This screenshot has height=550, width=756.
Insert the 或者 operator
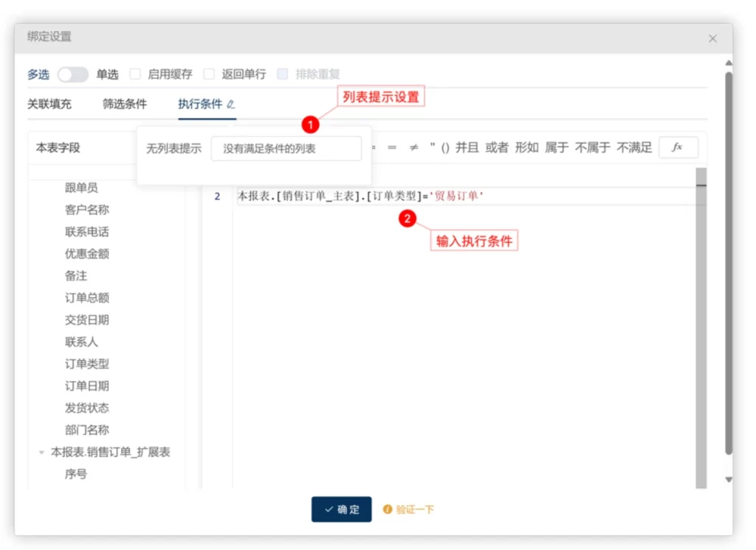[x=497, y=148]
